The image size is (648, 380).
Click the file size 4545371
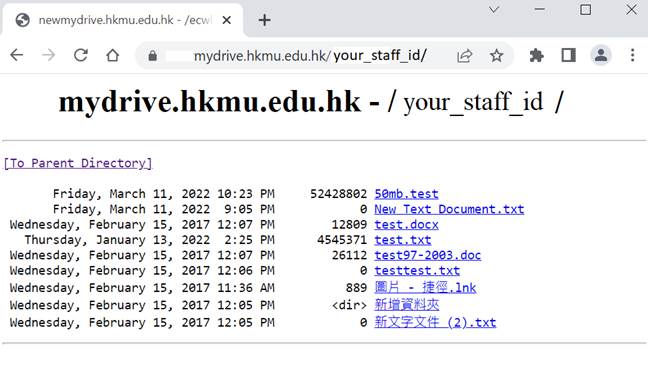[x=342, y=240]
